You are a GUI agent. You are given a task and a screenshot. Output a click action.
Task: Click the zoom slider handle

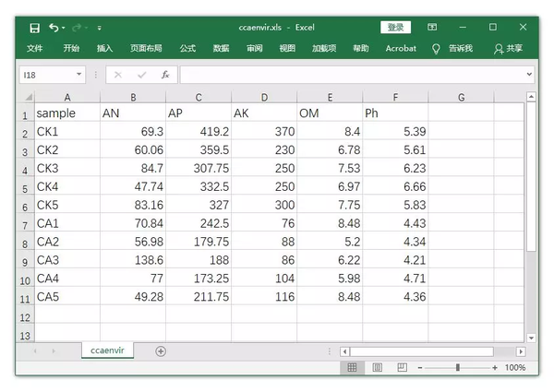458,368
